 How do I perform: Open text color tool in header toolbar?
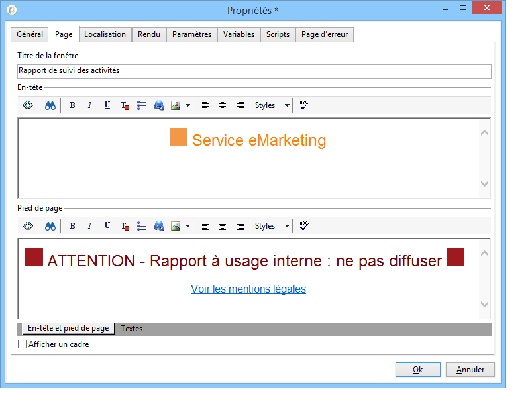point(125,105)
